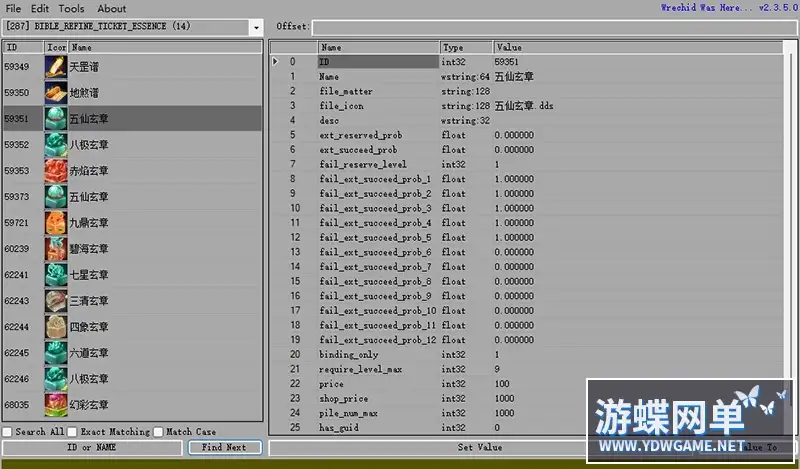Screen dimensions: 800x469
Task: Click the ID or NAME search field
Action: tap(92, 448)
